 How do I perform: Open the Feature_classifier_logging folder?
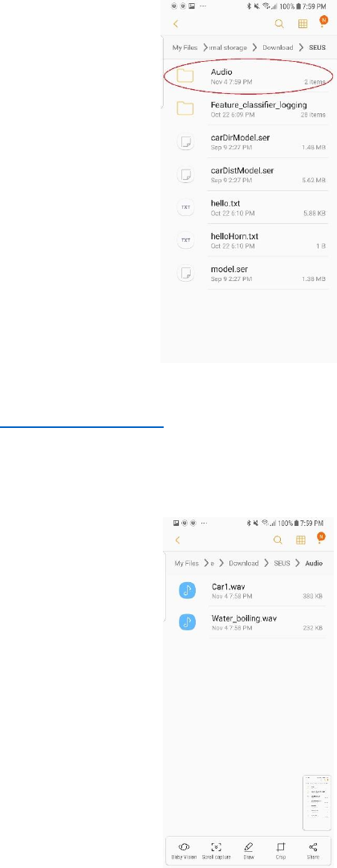pos(250,108)
